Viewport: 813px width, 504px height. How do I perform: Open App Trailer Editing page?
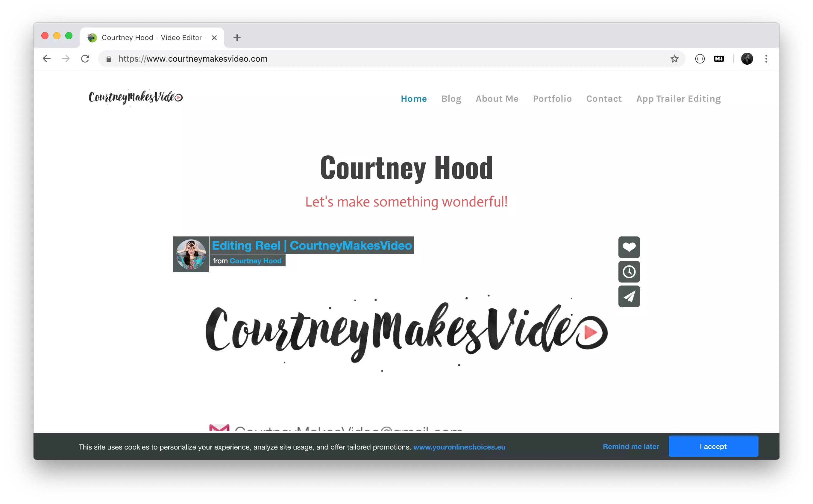[x=678, y=99]
